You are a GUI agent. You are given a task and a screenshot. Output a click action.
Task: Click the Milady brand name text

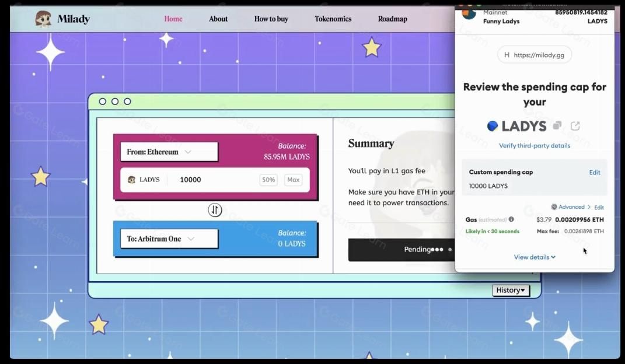coord(74,19)
